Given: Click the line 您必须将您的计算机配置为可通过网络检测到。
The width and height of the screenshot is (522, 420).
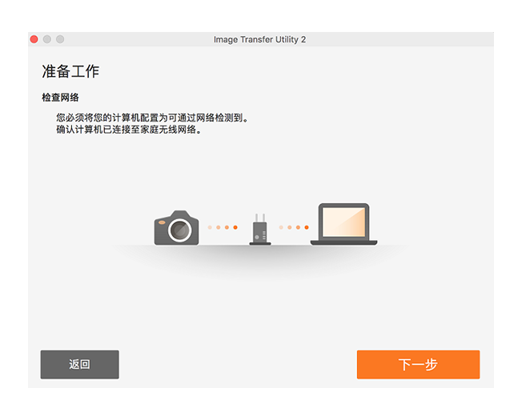Looking at the screenshot, I should pos(152,118).
